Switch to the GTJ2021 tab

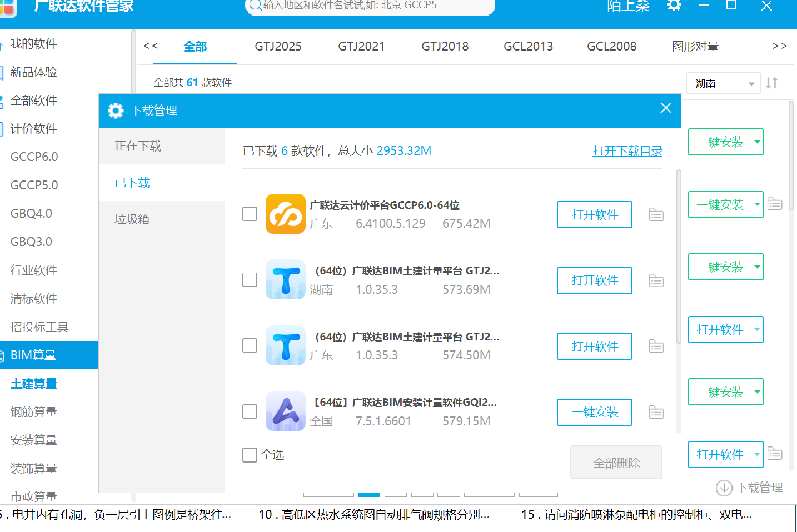tap(361, 47)
